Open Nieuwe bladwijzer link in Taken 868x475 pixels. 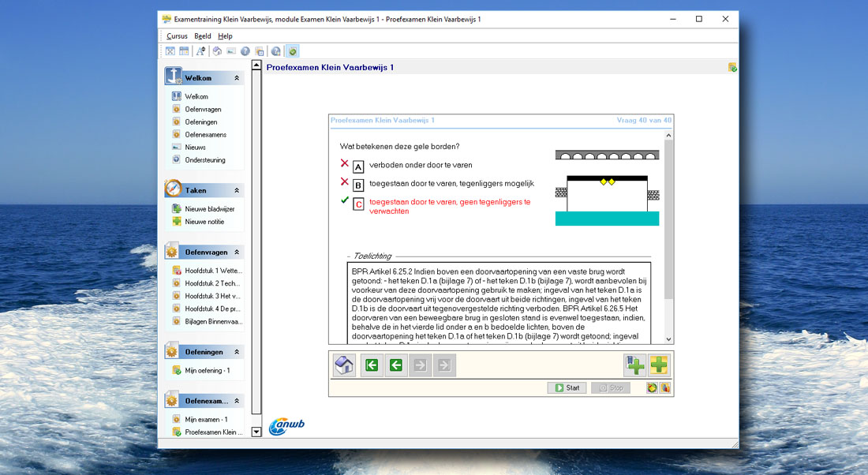tap(209, 209)
